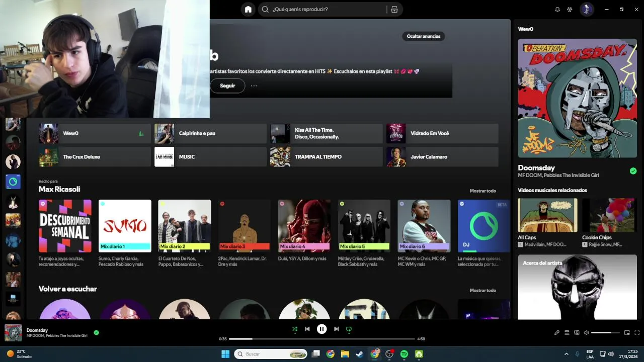Image resolution: width=644 pixels, height=362 pixels.
Task: Open the Wew0 shortcut tile
Action: (x=95, y=133)
